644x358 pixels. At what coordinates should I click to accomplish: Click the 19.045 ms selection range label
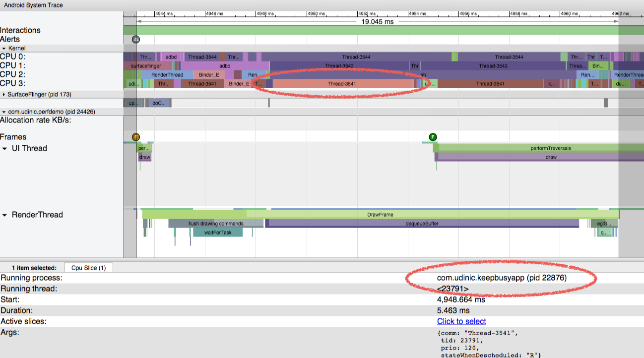[377, 22]
